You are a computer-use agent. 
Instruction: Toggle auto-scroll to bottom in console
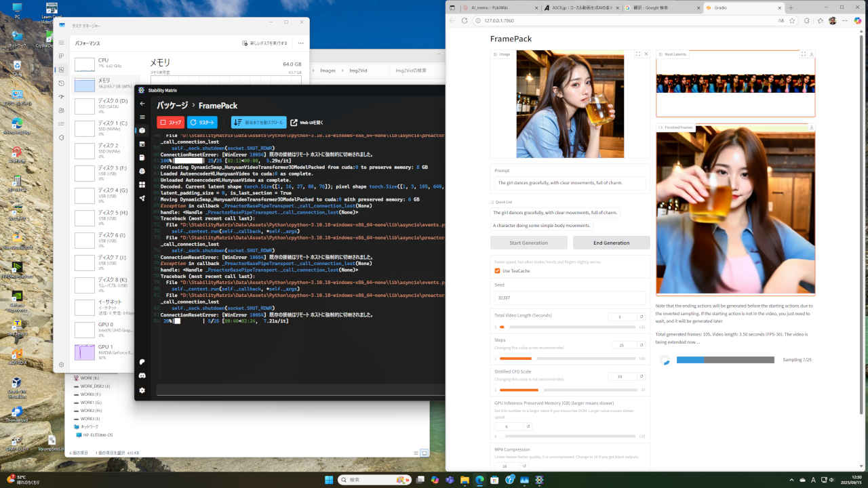258,123
